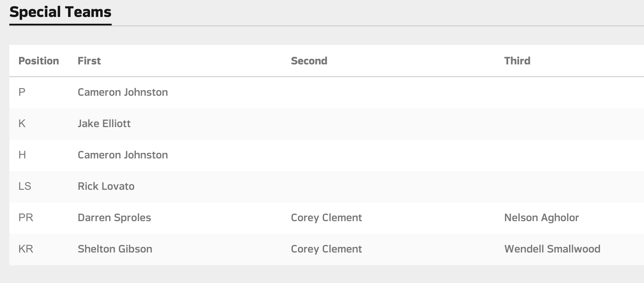Select the Position column header
This screenshot has height=283, width=644.
[39, 61]
